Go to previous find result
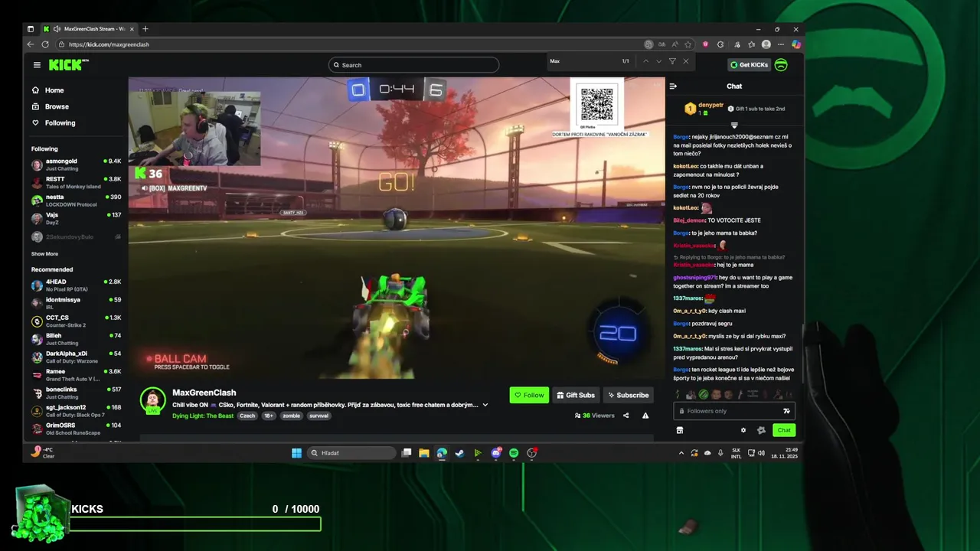This screenshot has width=980, height=551. coord(645,61)
